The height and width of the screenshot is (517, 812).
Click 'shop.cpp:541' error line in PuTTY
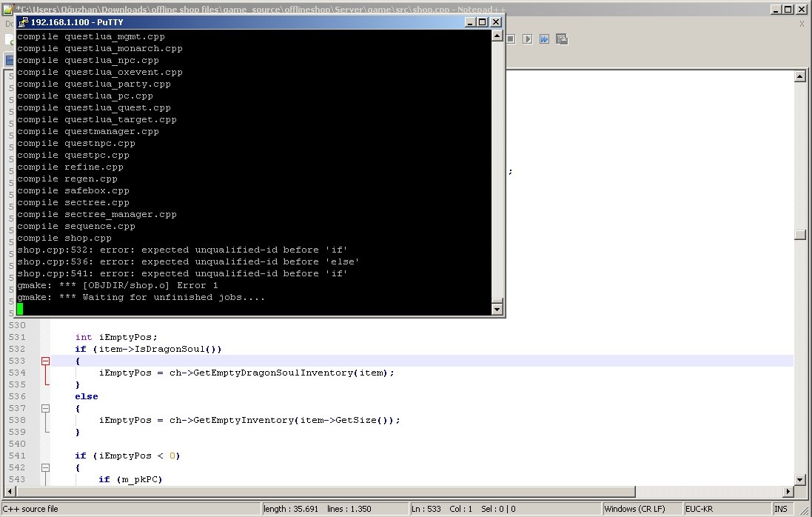click(182, 273)
